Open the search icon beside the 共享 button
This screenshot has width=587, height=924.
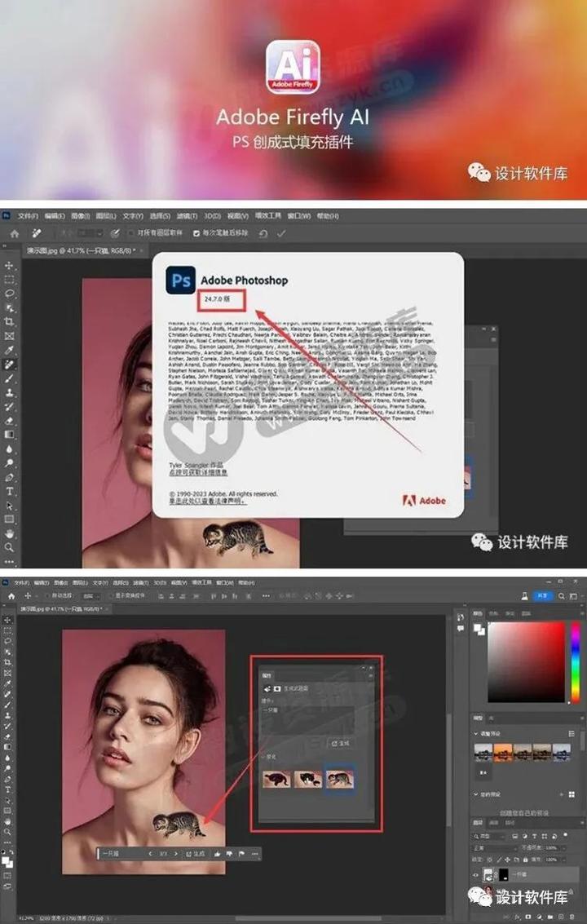coord(561,596)
